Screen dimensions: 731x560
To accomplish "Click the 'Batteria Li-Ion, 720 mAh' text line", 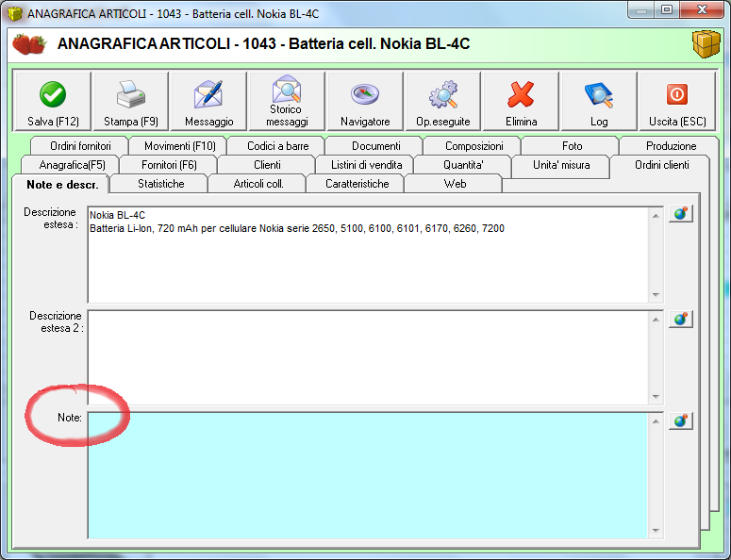I will 297,228.
